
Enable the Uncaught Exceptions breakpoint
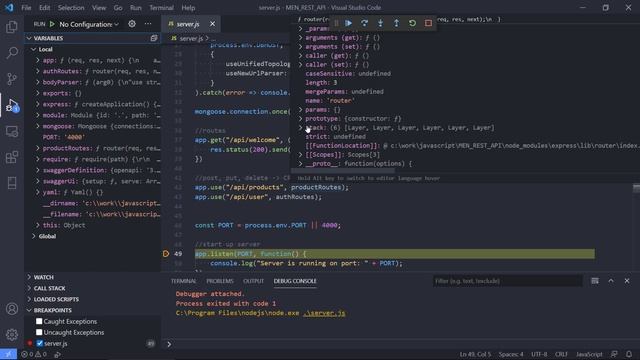click(x=39, y=332)
